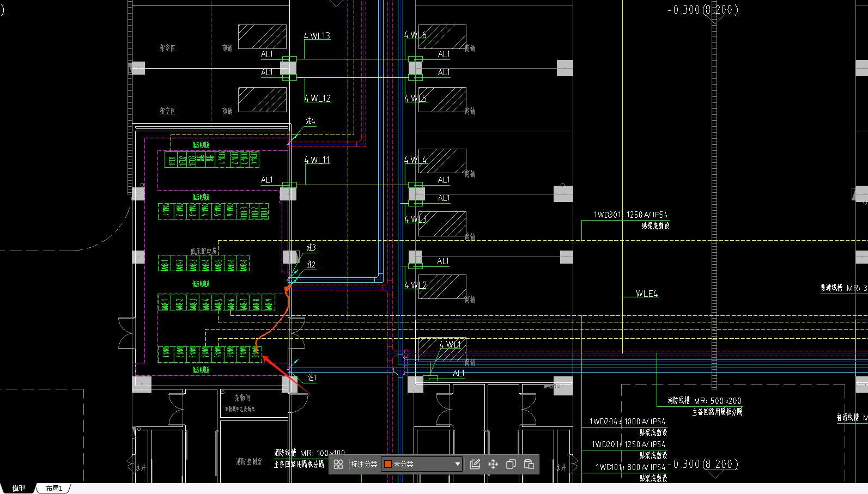Click the 注2 note marker
The width and height of the screenshot is (868, 494).
coord(311,264)
